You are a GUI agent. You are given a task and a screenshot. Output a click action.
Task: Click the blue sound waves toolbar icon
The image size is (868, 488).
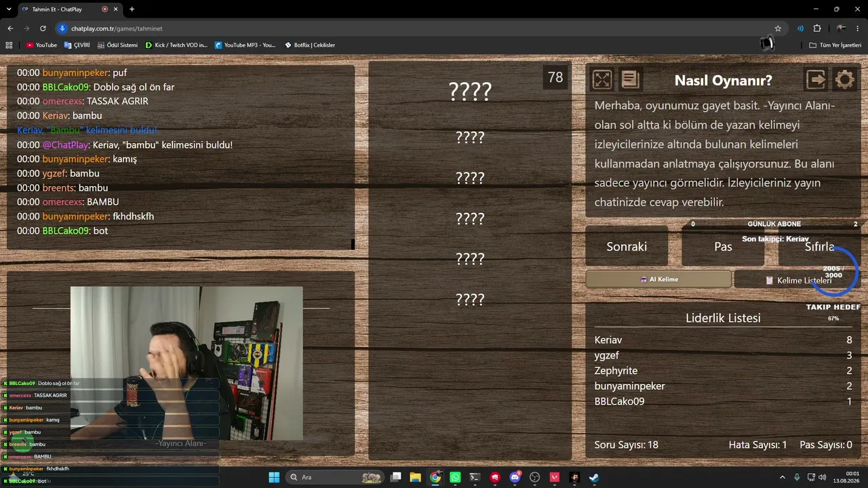click(800, 28)
